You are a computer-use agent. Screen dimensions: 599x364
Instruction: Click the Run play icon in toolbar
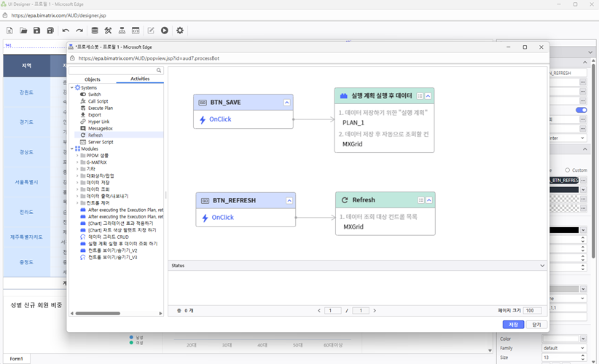point(165,31)
